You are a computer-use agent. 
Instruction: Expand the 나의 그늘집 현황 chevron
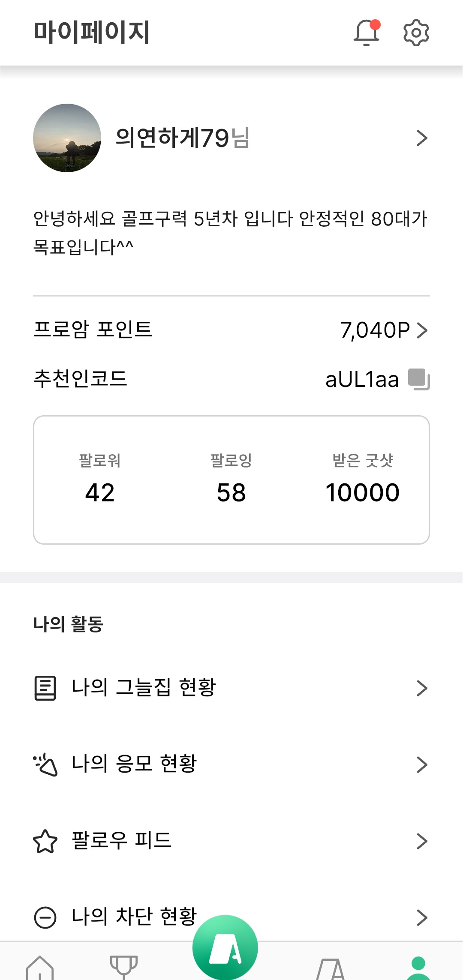(422, 688)
